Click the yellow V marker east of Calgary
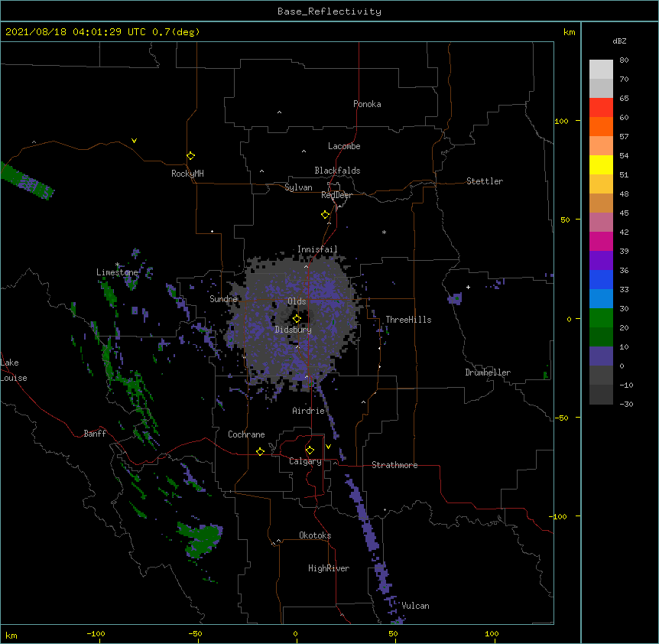The image size is (659, 644). (x=328, y=447)
